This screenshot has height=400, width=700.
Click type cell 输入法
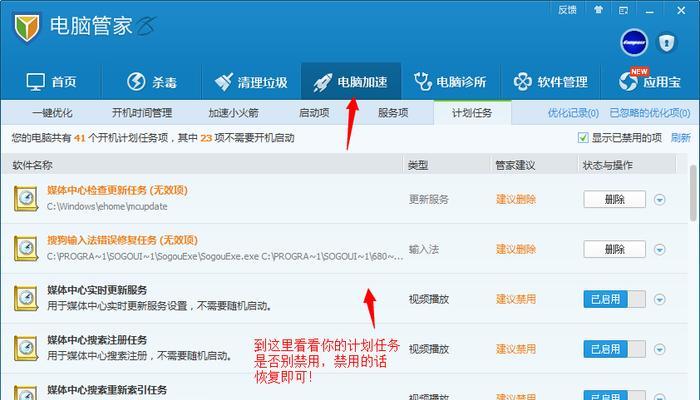point(424,249)
